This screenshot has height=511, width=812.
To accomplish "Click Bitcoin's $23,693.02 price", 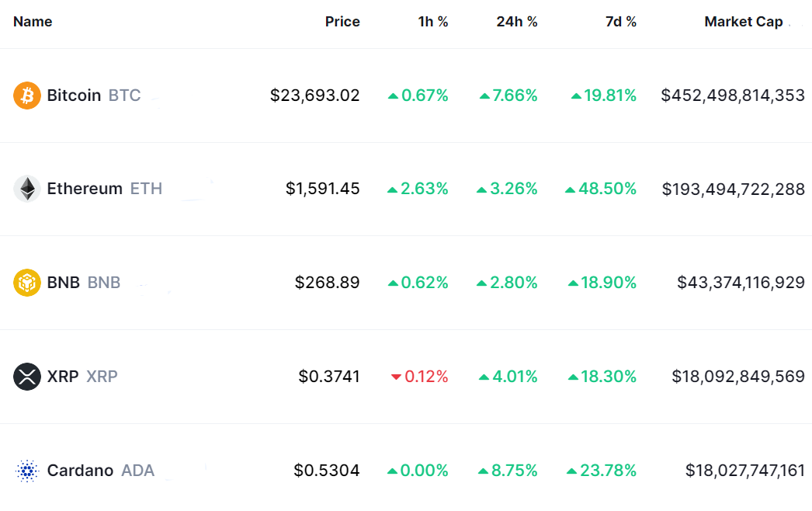I will pos(314,96).
